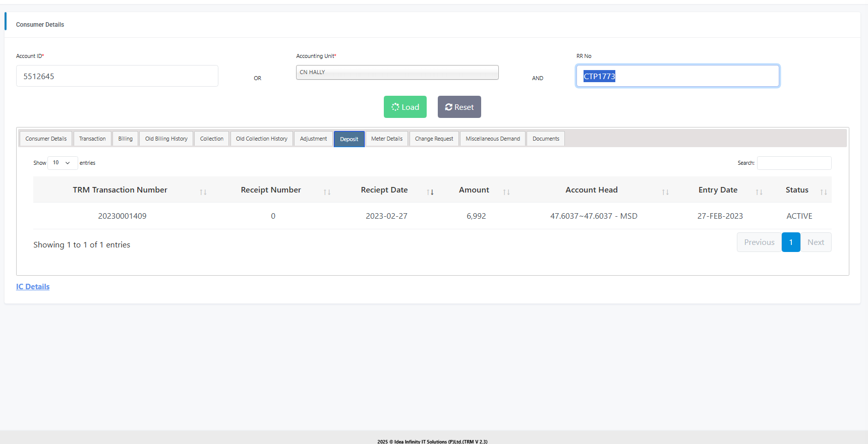Click the Reset button

459,107
